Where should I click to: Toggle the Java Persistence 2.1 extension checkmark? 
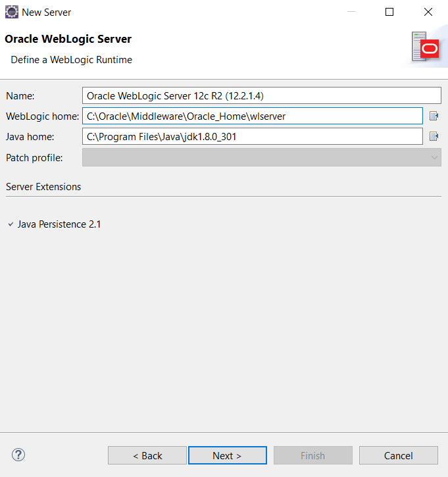click(x=11, y=224)
